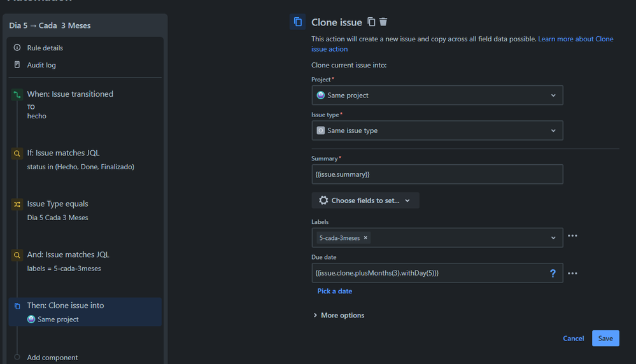The width and height of the screenshot is (636, 364).
Task: Select Then: Clone issue into component
Action: point(85,312)
